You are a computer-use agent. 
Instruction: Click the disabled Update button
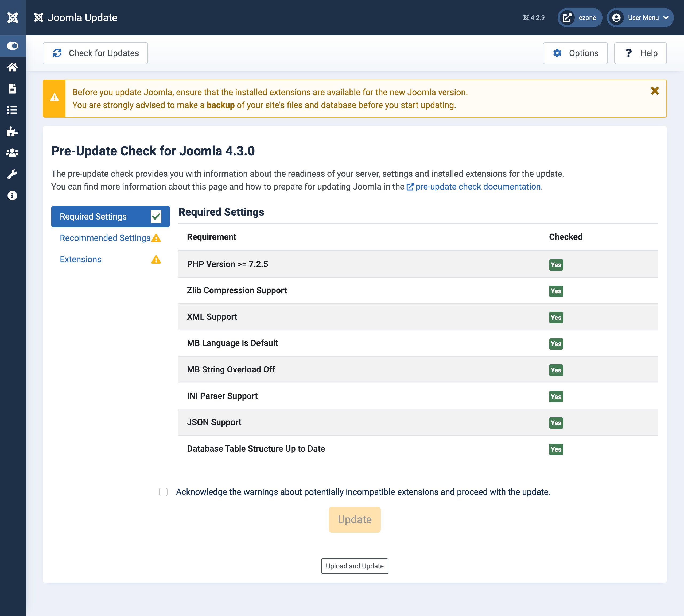coord(355,519)
